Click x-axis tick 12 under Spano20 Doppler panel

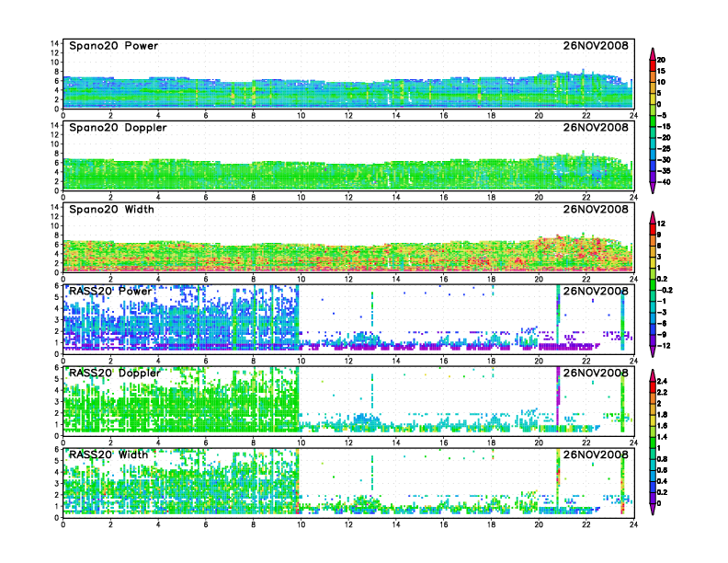click(348, 198)
